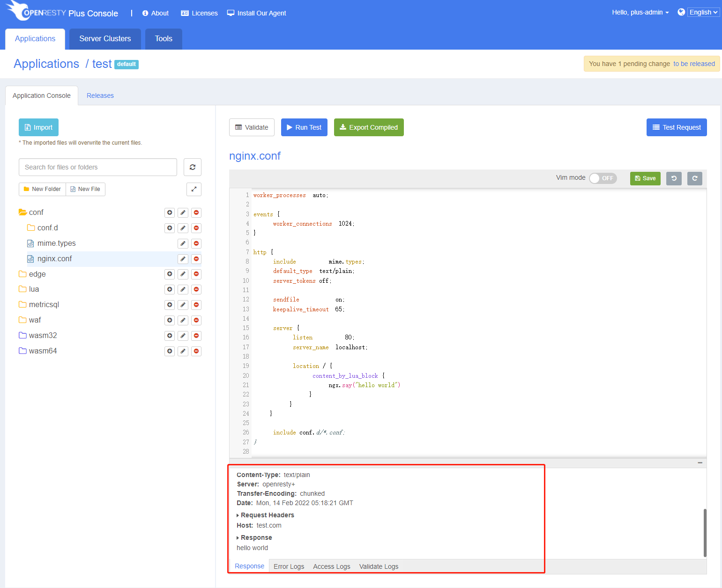This screenshot has width=722, height=588.
Task: Create a New Folder
Action: pos(42,189)
